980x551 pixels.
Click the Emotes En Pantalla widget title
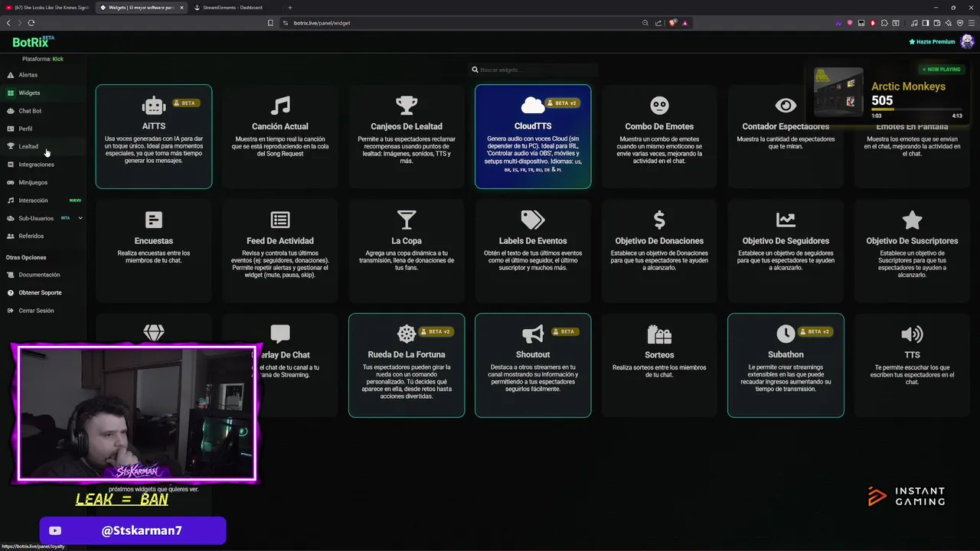912,126
